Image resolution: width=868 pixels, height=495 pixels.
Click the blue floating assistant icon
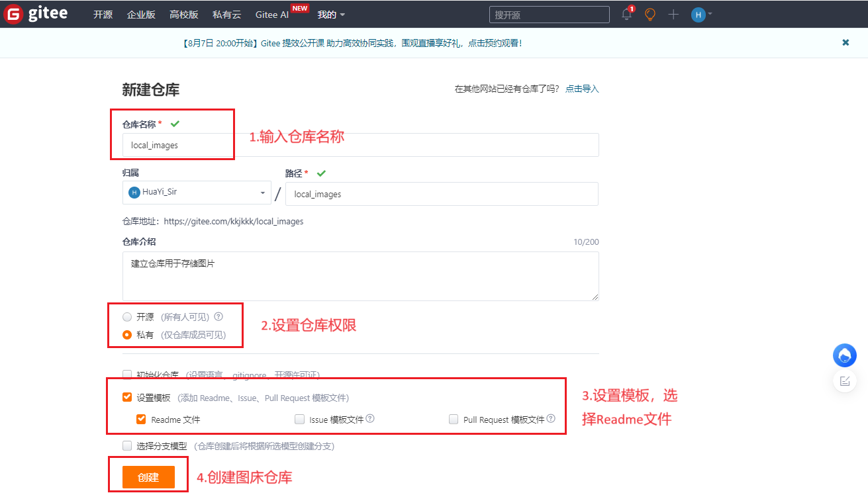point(845,355)
